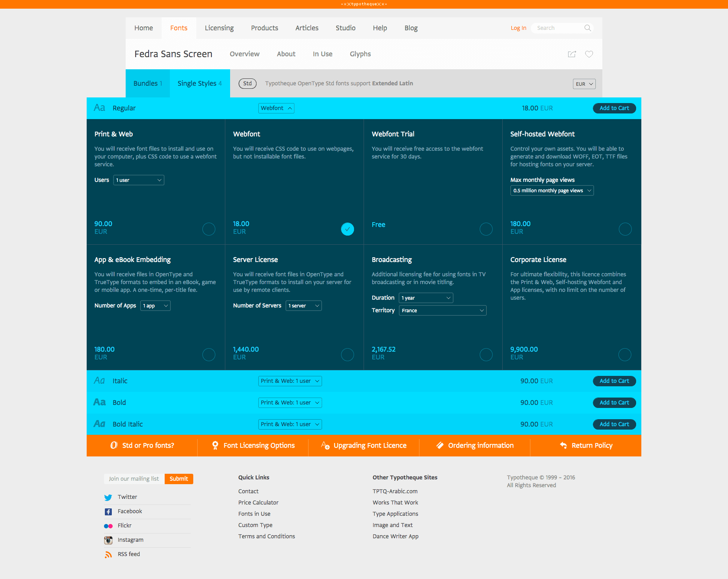The image size is (728, 579).
Task: Click the Std or Pro fonts icon
Action: (114, 445)
